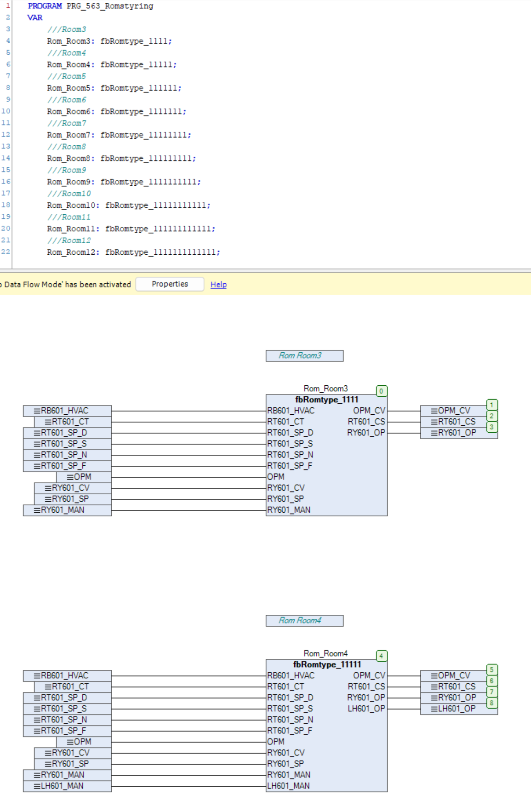Image resolution: width=531 pixels, height=812 pixels.
Task: Select RT601_CT input box feeding Rom_Room4
Action: [73, 686]
